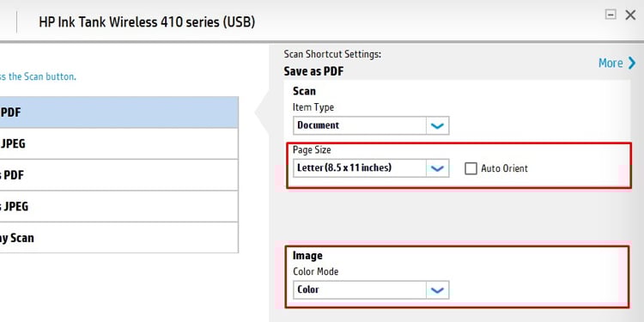Click the blue chevron beside More

pos(632,64)
